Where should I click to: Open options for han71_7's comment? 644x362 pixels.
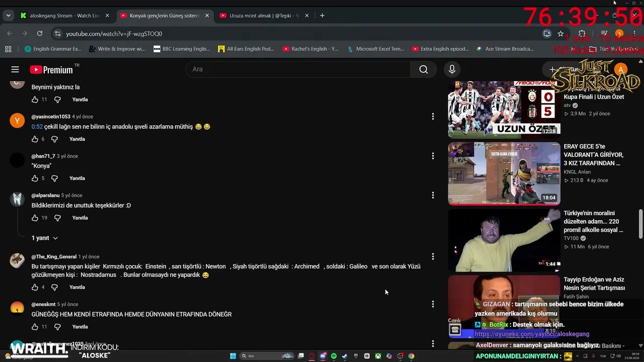click(x=433, y=156)
